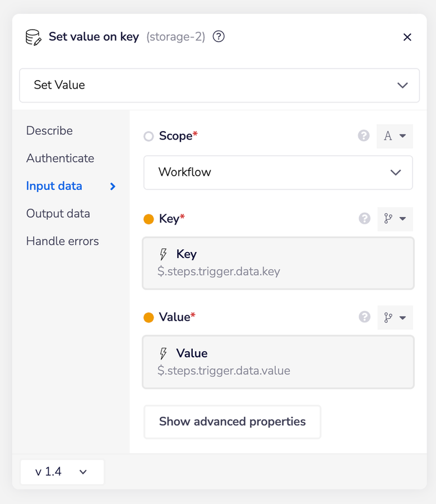Click the lightning bolt icon beside Value
Image resolution: width=436 pixels, height=504 pixels.
164,353
